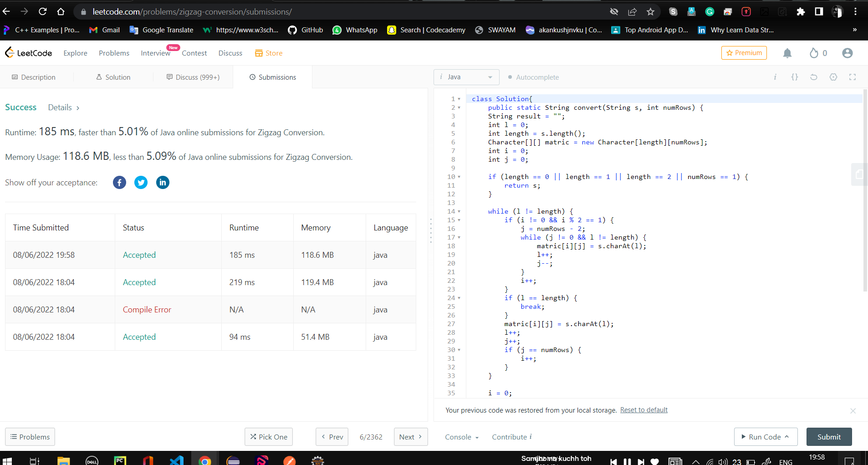Bookmark this page with star icon
The image size is (868, 465).
click(650, 12)
